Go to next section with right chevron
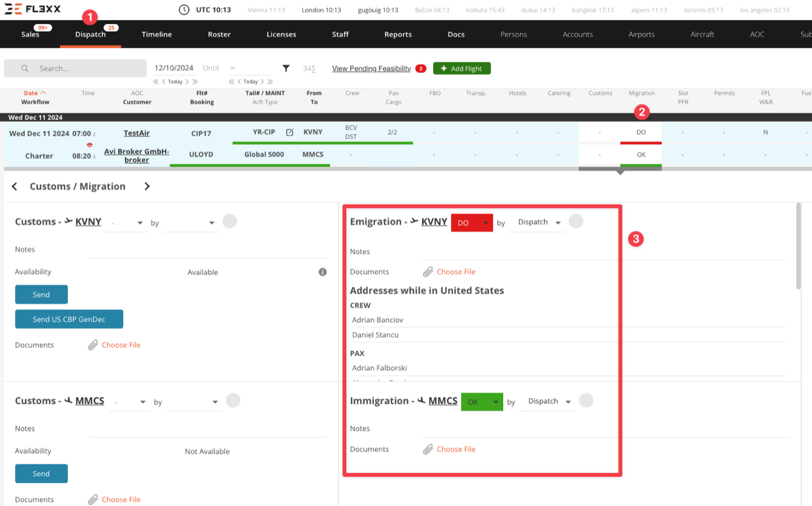The width and height of the screenshot is (812, 506). (x=147, y=186)
